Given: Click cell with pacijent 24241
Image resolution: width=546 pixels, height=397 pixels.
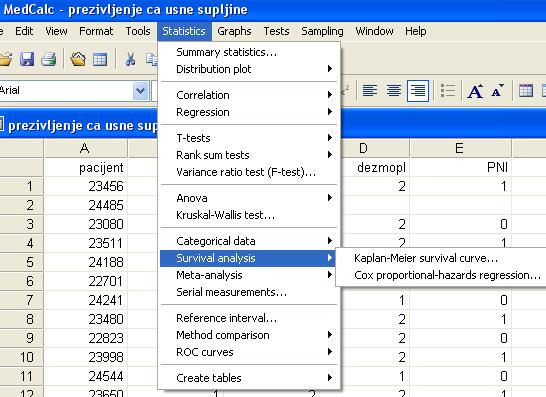Looking at the screenshot, I should (85, 300).
